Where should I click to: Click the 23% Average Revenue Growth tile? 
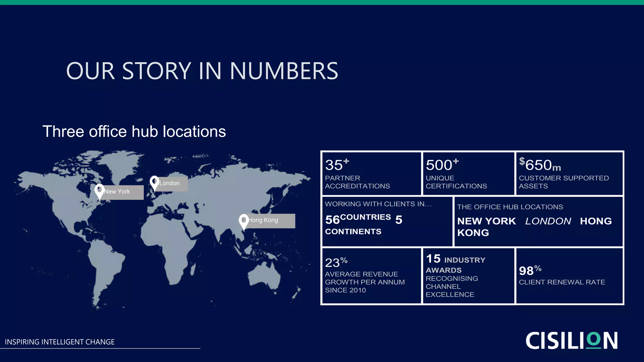[x=371, y=276]
